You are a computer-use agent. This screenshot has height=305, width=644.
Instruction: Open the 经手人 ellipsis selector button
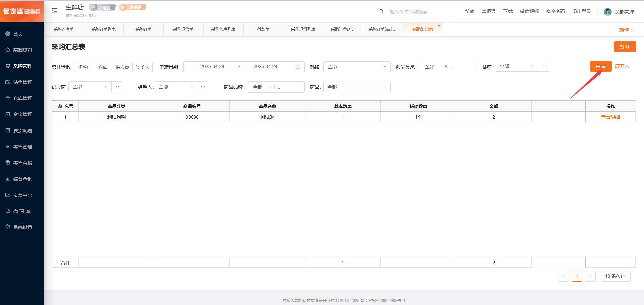[203, 87]
